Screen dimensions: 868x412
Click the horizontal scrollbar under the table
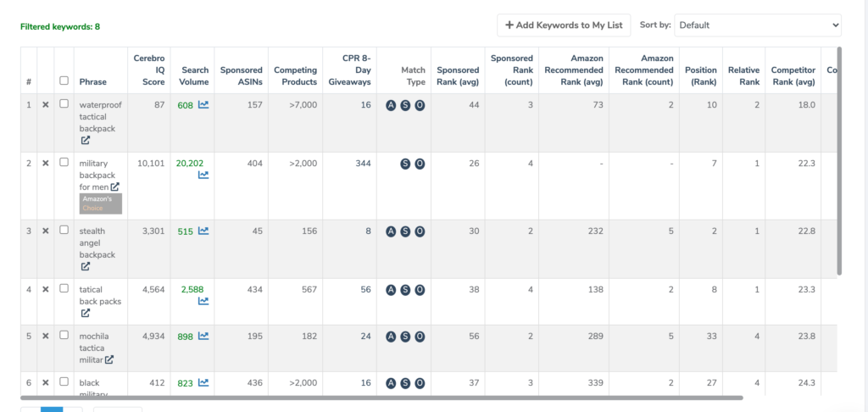point(381,397)
